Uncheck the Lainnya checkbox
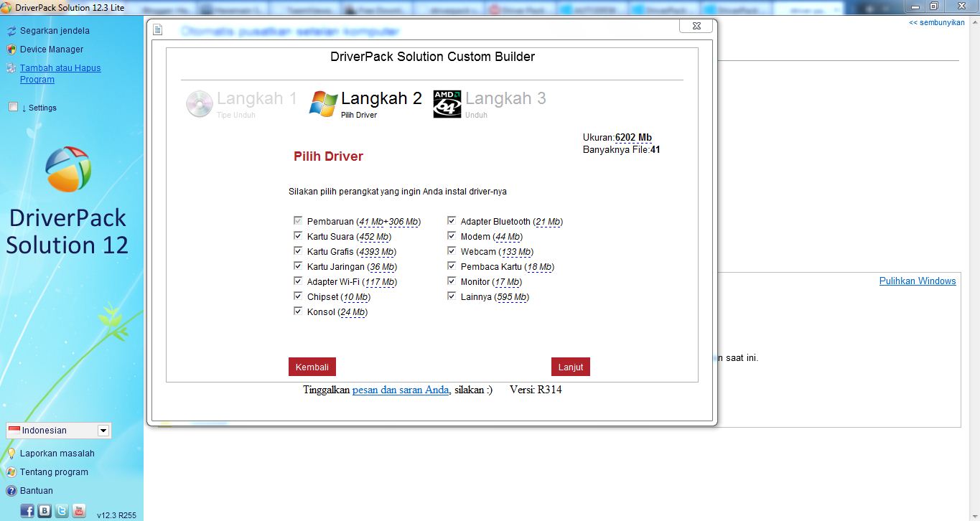The image size is (980, 521). (x=452, y=296)
